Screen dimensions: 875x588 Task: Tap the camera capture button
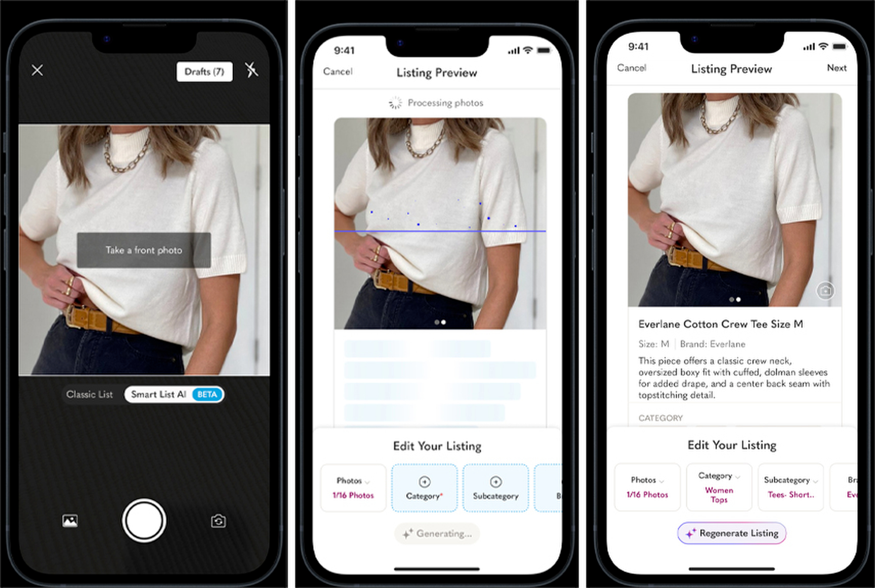(x=143, y=518)
